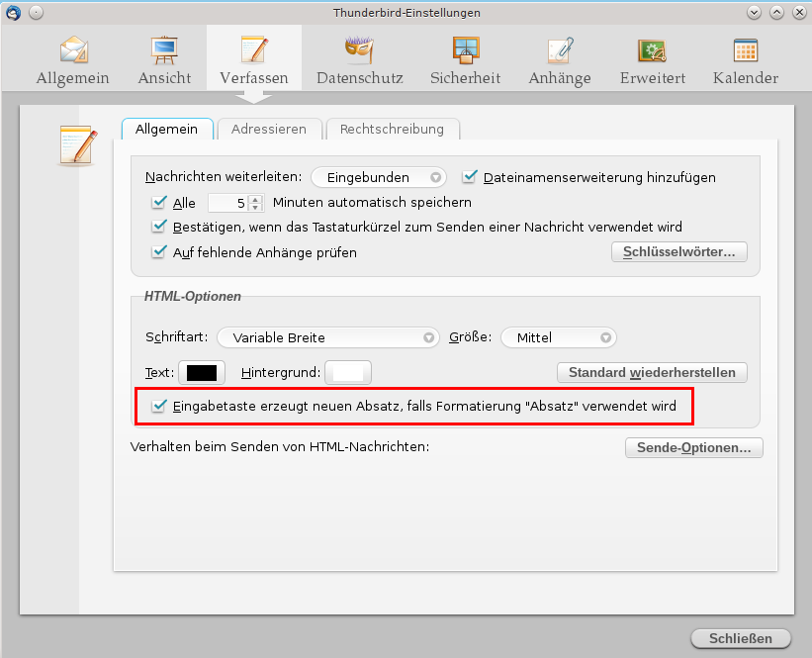
Task: Open the Sicherheit category icon
Action: [x=466, y=50]
